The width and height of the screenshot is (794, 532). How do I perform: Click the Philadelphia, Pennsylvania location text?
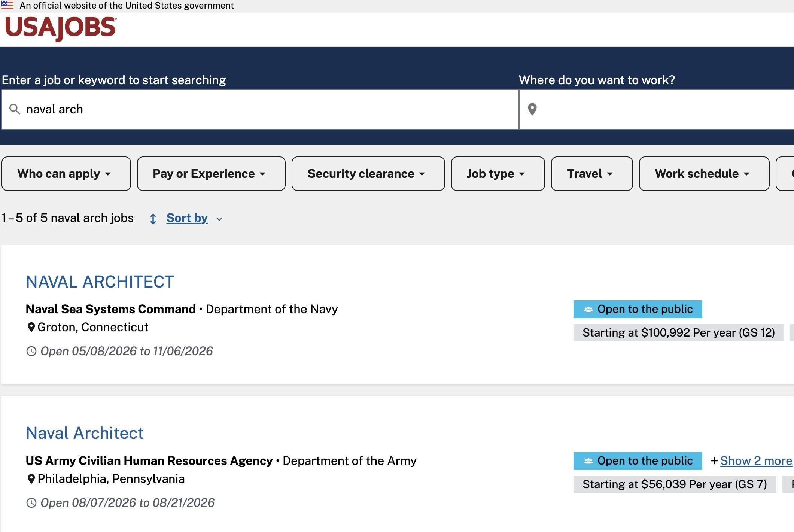[111, 479]
